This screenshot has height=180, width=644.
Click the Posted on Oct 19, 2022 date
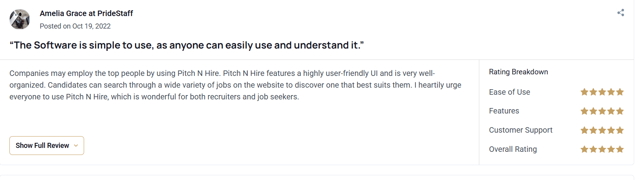[x=75, y=26]
